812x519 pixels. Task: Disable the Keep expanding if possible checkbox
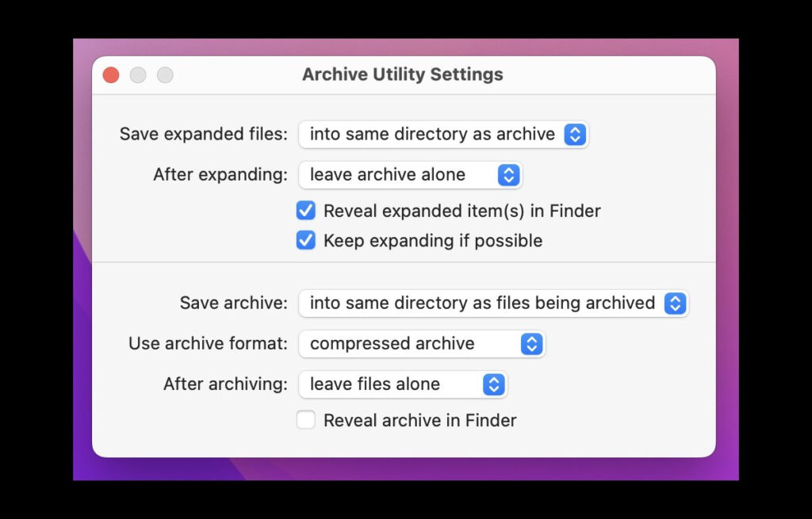[x=306, y=240]
